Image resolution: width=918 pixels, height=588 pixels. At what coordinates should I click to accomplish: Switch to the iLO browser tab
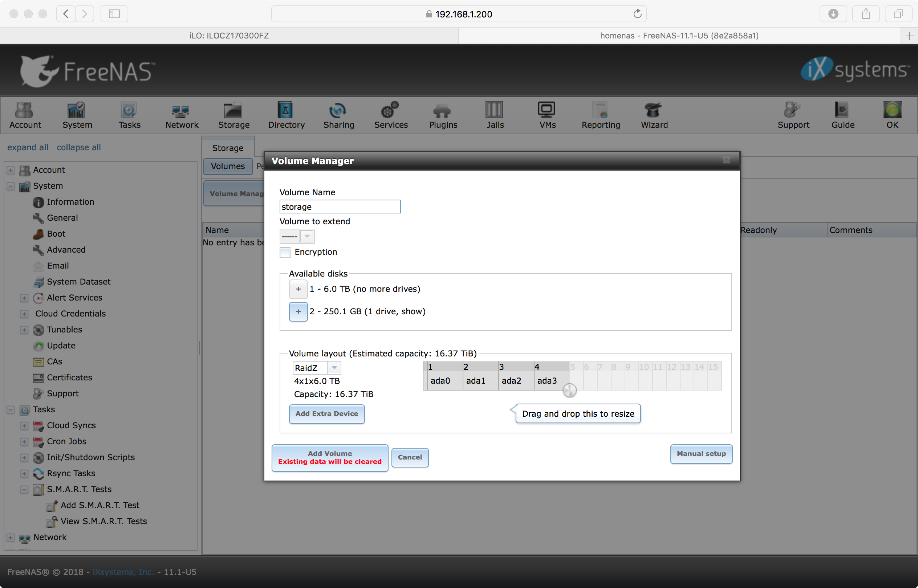229,36
